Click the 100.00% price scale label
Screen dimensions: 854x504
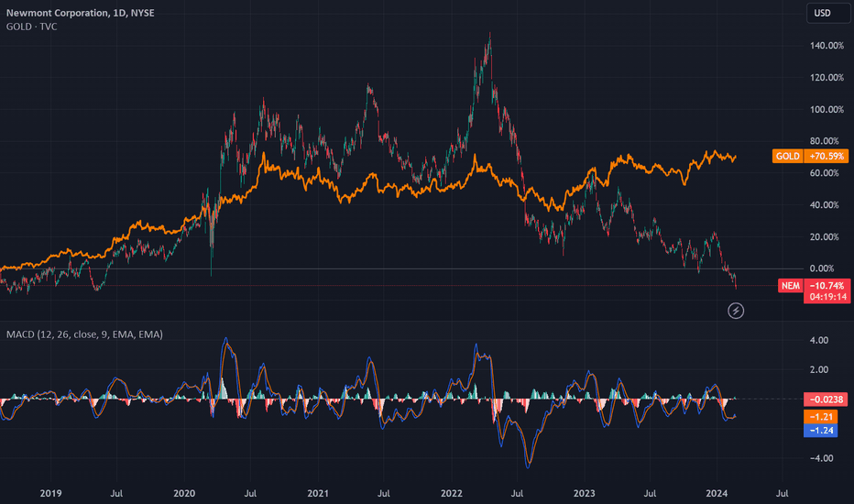(827, 110)
